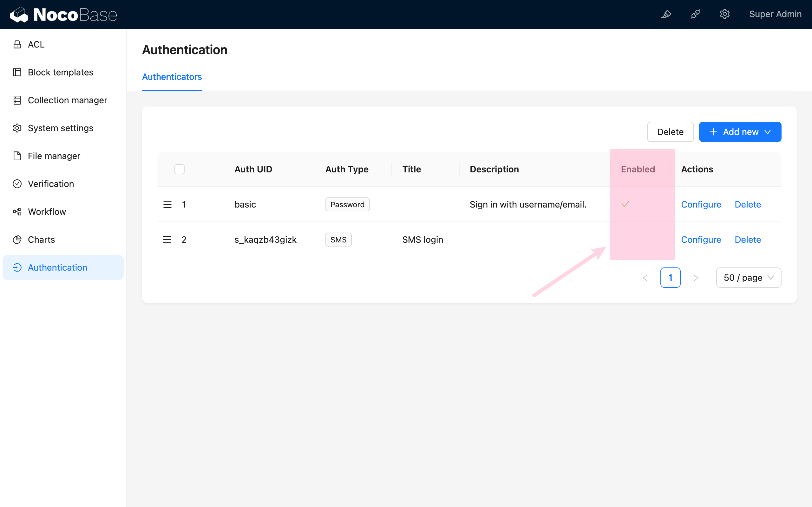Click drag handle icon of basic row
812x507 pixels.
(167, 204)
